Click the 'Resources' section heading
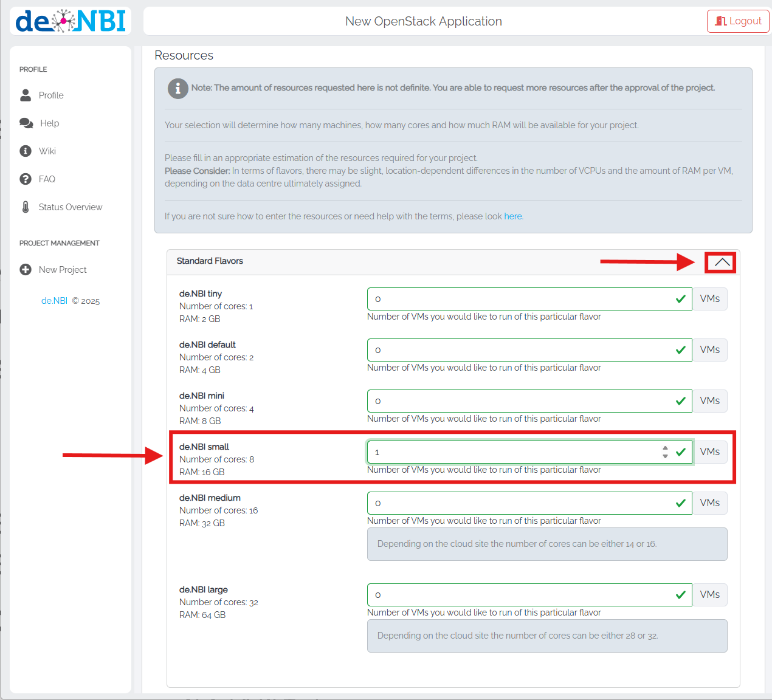The width and height of the screenshot is (772, 700). (x=184, y=55)
